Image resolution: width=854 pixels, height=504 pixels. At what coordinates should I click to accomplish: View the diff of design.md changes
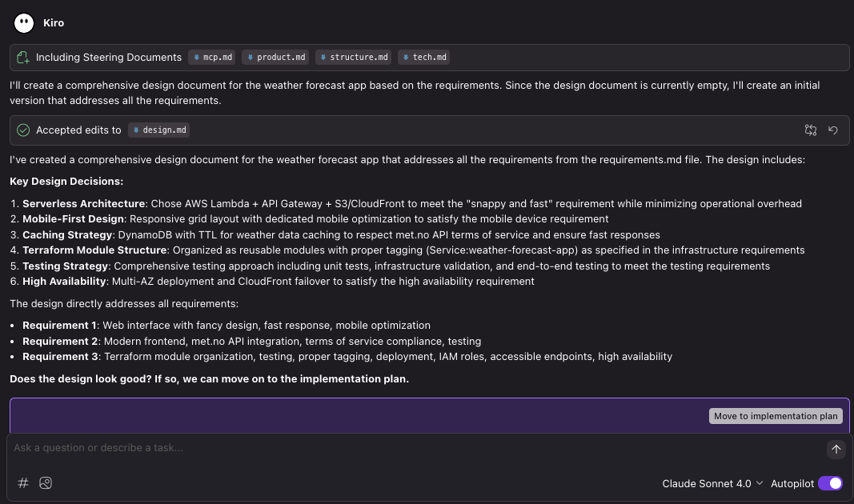(810, 130)
